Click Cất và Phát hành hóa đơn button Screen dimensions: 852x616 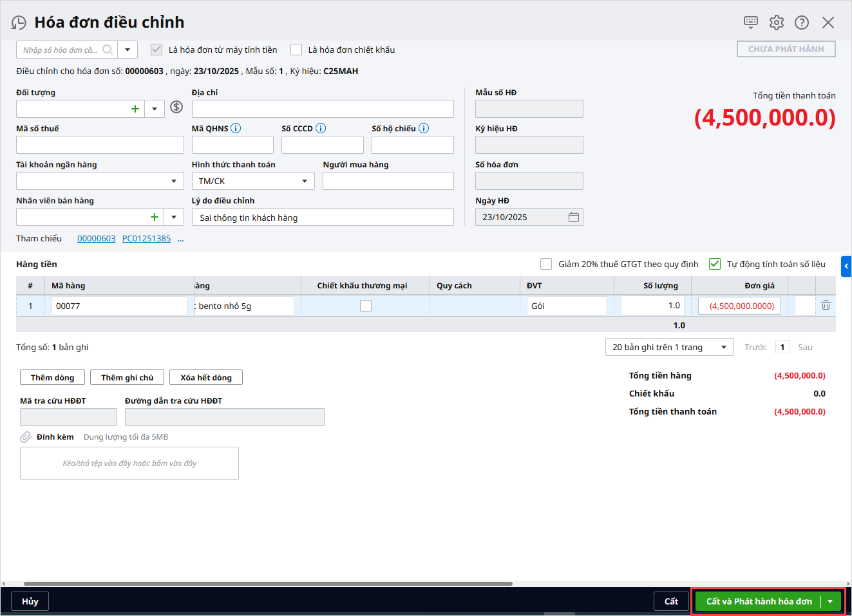click(x=759, y=601)
